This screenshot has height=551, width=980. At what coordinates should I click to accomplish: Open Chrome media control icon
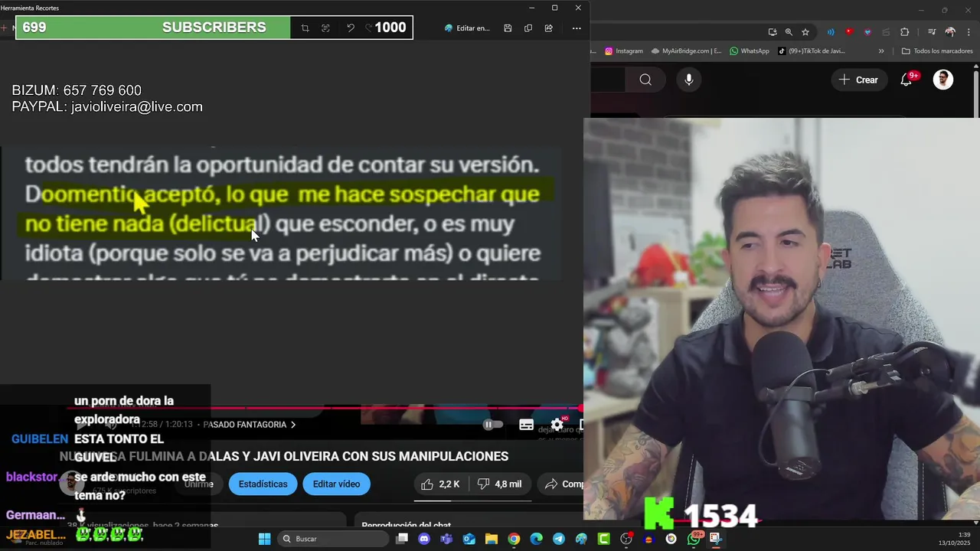[x=932, y=32]
